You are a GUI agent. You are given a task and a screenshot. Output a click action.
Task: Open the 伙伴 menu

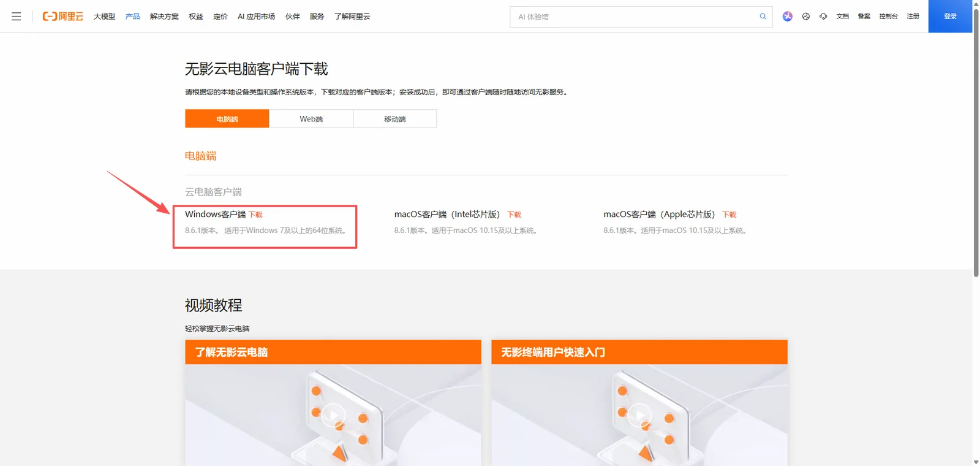tap(293, 17)
